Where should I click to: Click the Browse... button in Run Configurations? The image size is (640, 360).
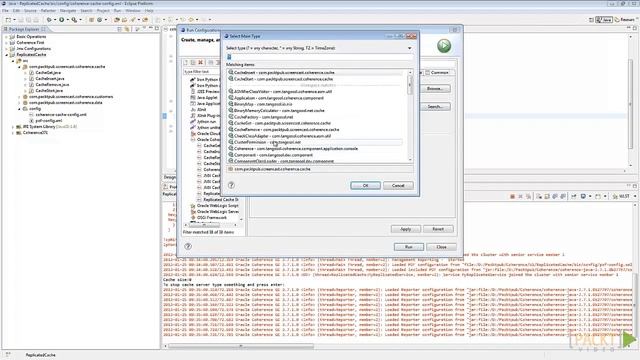point(435,89)
